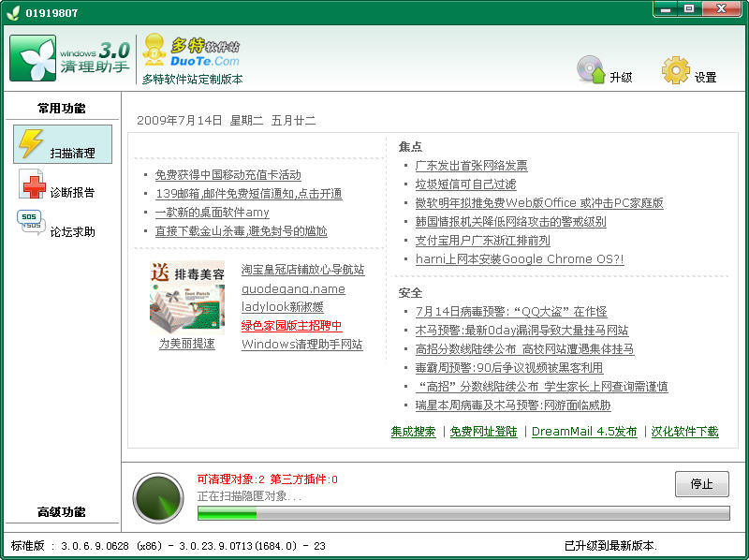
Task: Click the 排毒美容 ad thumbnail
Action: 186,297
